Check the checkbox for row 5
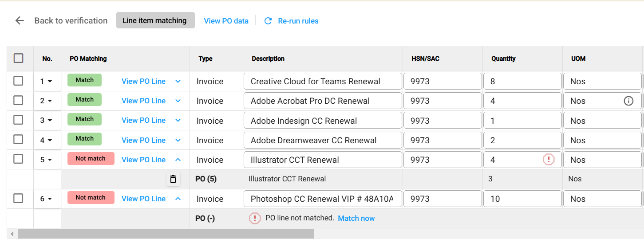This screenshot has width=644, height=239. (18, 159)
